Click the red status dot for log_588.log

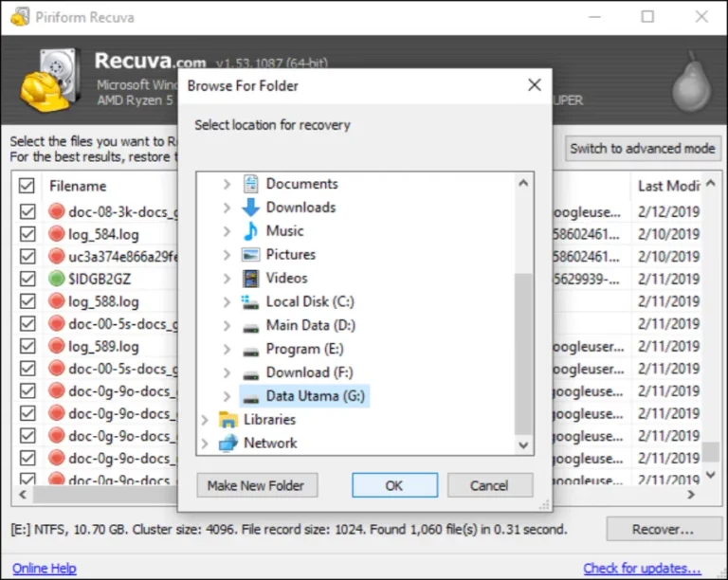(x=56, y=301)
